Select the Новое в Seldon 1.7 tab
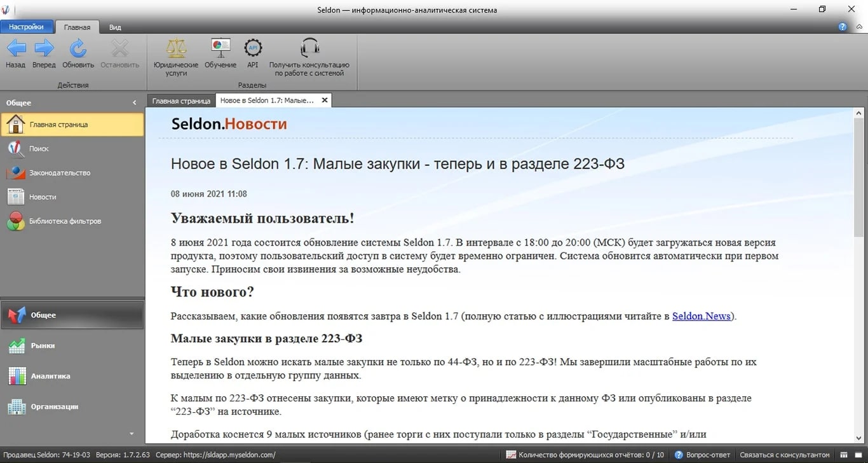 tap(267, 100)
